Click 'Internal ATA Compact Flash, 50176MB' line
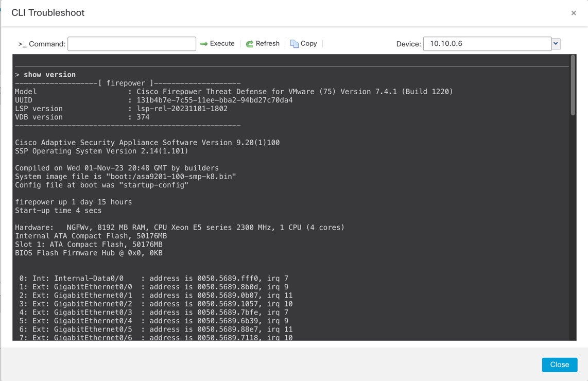The image size is (588, 381). [x=91, y=236]
